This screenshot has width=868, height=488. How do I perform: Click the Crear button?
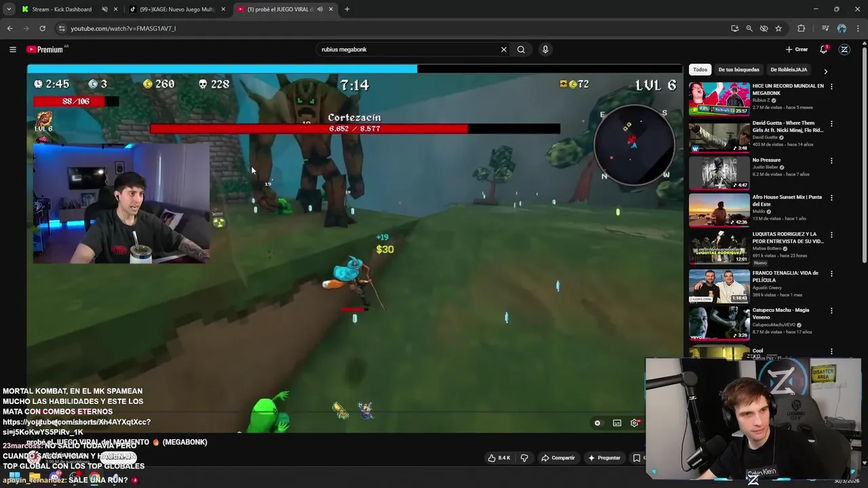click(x=797, y=49)
